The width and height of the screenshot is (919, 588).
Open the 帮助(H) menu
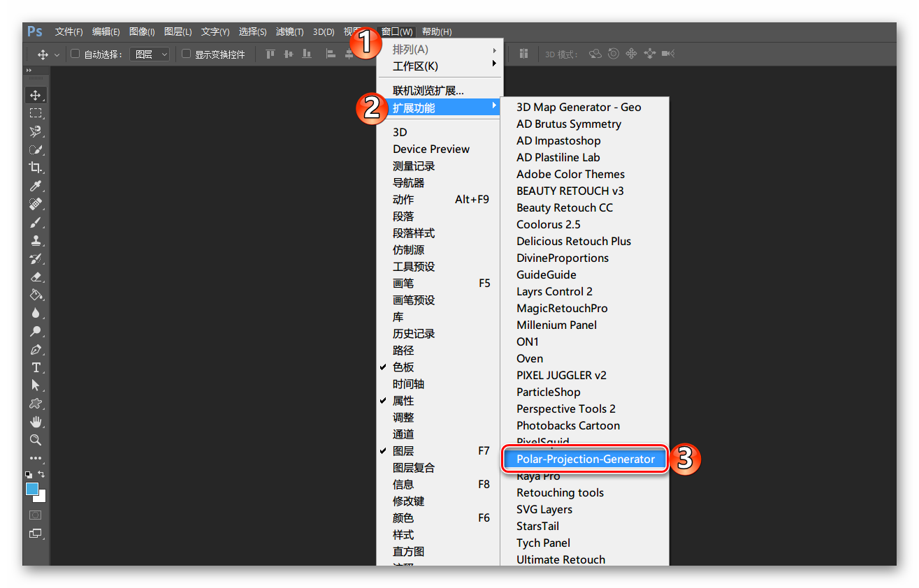[x=437, y=31]
